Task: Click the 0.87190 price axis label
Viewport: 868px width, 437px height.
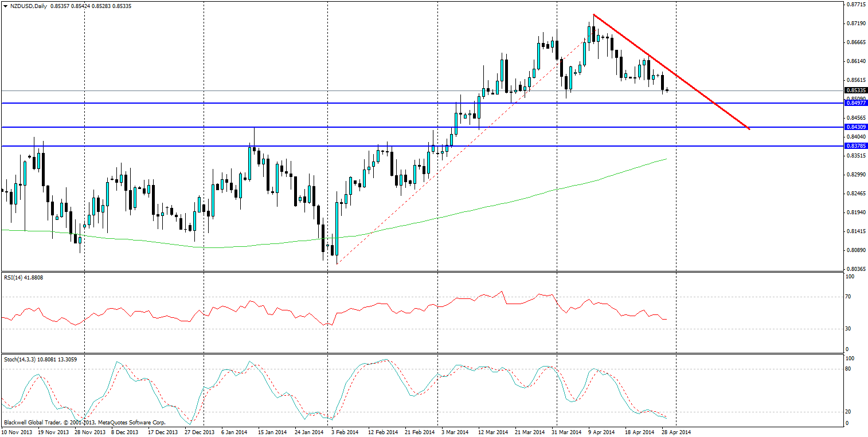Action: coord(856,23)
